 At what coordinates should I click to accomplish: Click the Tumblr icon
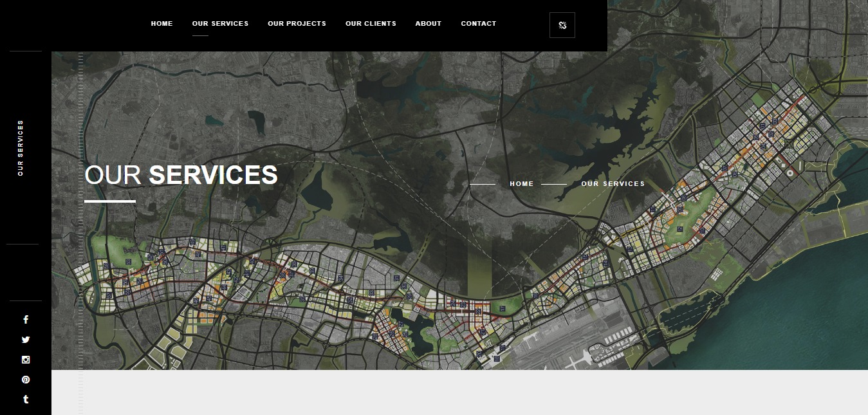point(26,400)
